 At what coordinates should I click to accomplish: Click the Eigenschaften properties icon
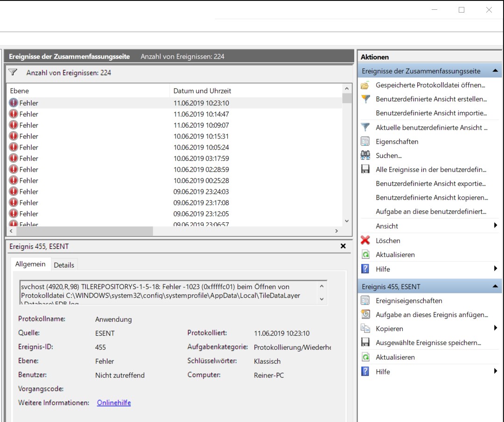(x=365, y=141)
